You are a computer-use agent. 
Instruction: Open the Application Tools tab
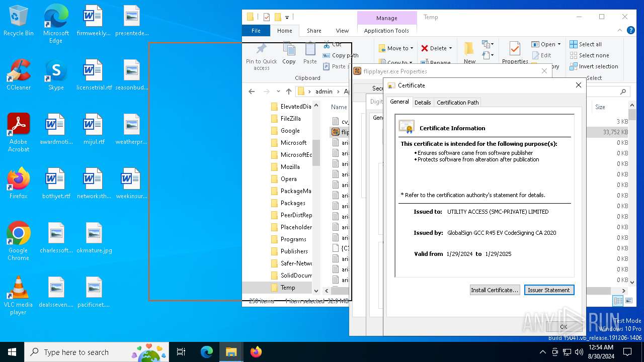point(386,31)
